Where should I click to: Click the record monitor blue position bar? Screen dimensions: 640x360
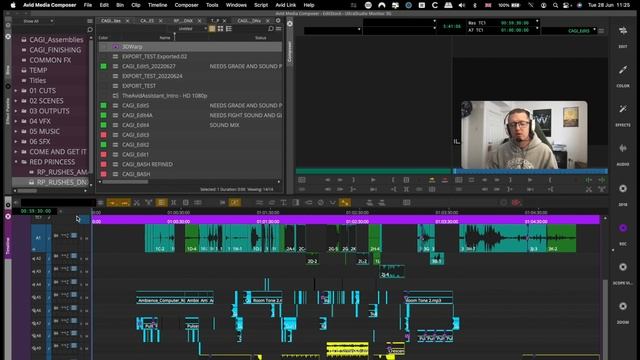[x=530, y=171]
